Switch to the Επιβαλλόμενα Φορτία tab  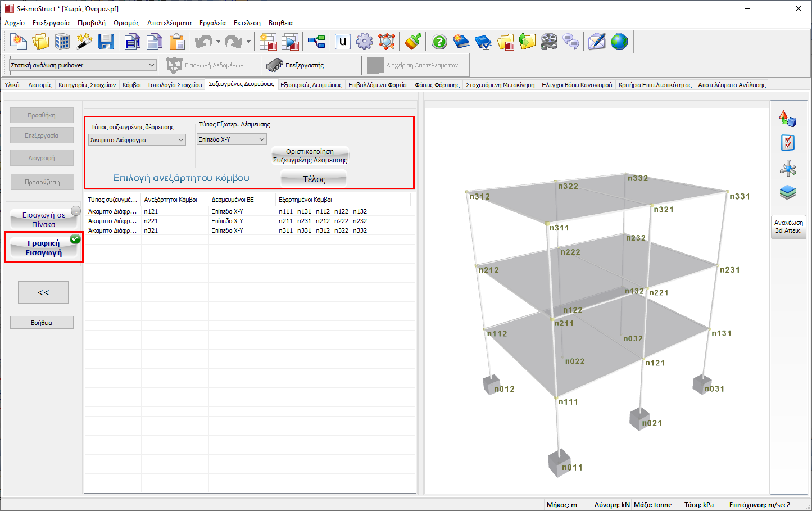(x=377, y=85)
